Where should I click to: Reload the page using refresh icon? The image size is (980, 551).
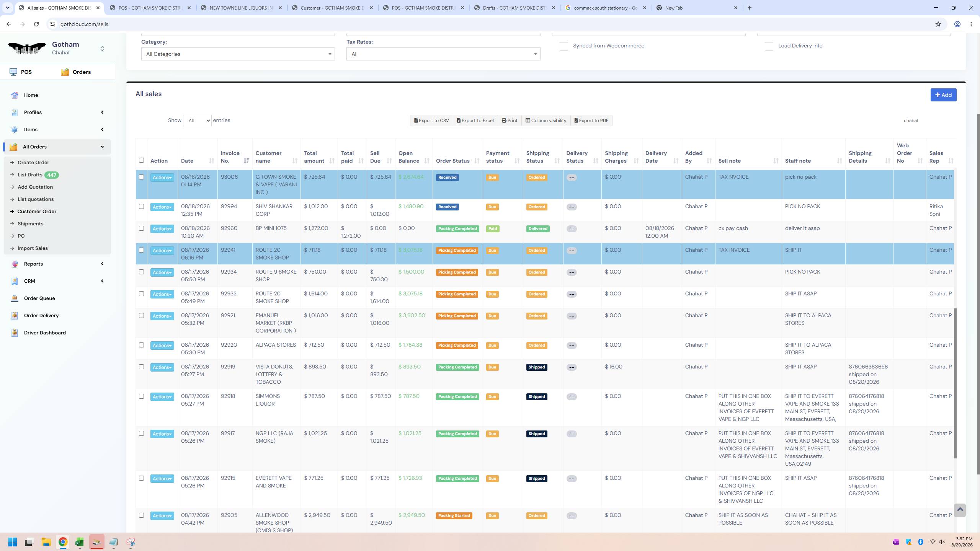click(x=36, y=24)
